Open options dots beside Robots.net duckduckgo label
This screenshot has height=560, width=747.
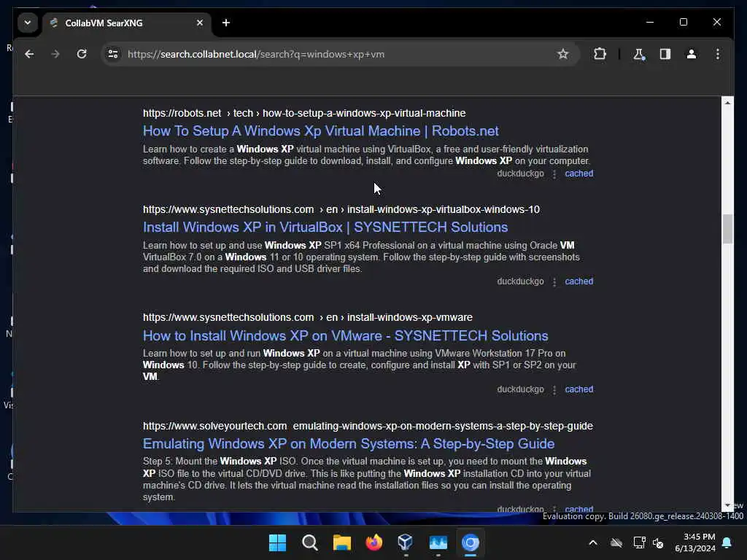(554, 174)
